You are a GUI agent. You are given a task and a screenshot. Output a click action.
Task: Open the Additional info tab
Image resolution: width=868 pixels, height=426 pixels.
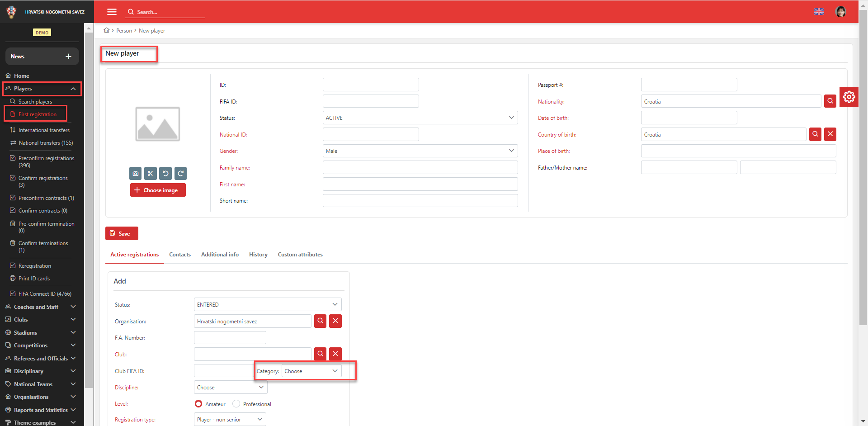point(220,255)
